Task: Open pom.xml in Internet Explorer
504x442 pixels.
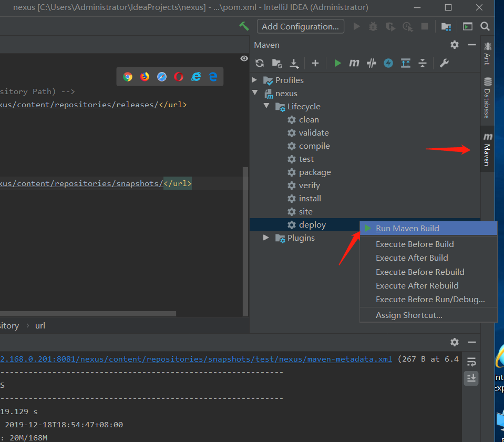Action: (196, 77)
